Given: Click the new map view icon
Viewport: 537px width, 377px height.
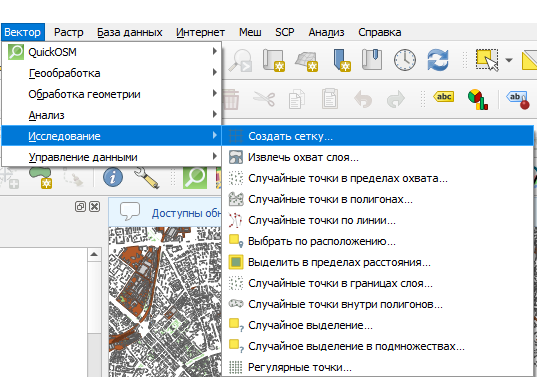Looking at the screenshot, I should click(274, 60).
